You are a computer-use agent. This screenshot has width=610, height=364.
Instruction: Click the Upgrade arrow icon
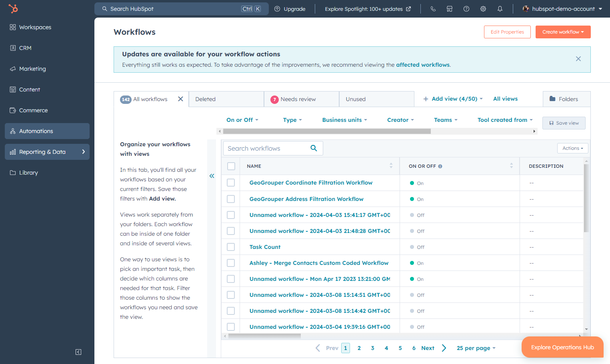click(x=277, y=9)
